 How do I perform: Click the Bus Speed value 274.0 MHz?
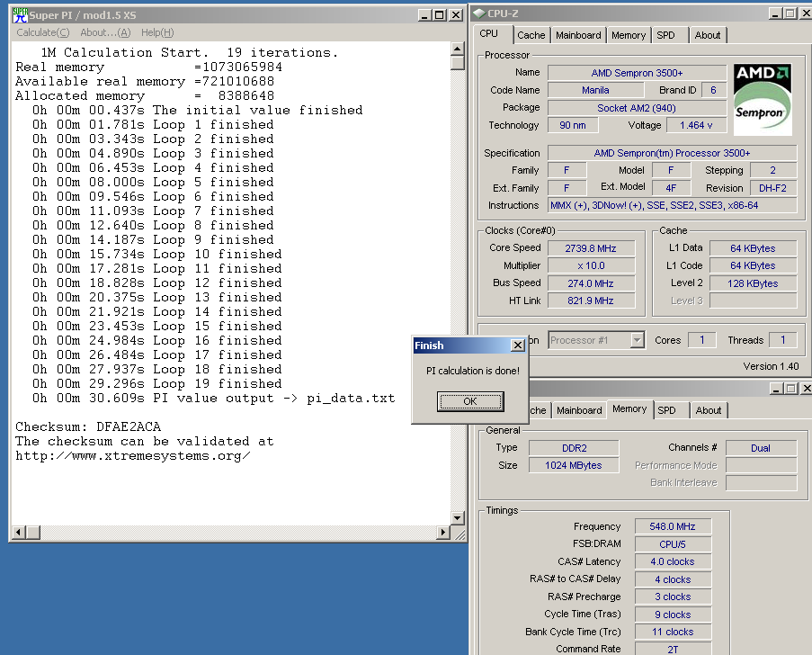(x=591, y=283)
